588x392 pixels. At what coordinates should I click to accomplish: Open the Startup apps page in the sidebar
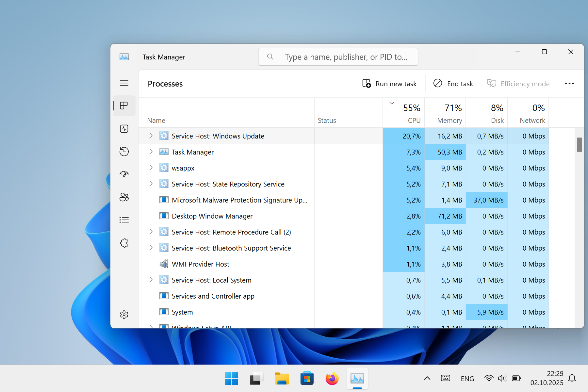coord(124,174)
